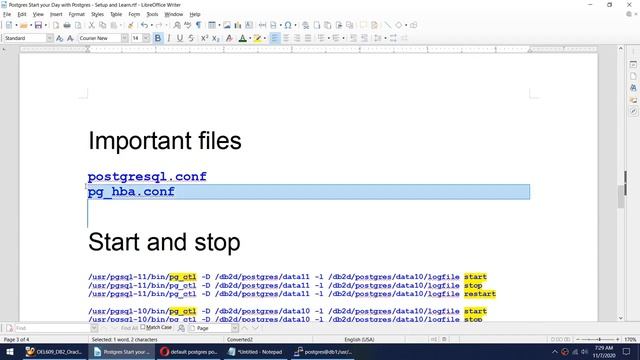Viewport: 640px width, 360px height.
Task: Apply the font color (red A)
Action: pyautogui.click(x=242, y=38)
